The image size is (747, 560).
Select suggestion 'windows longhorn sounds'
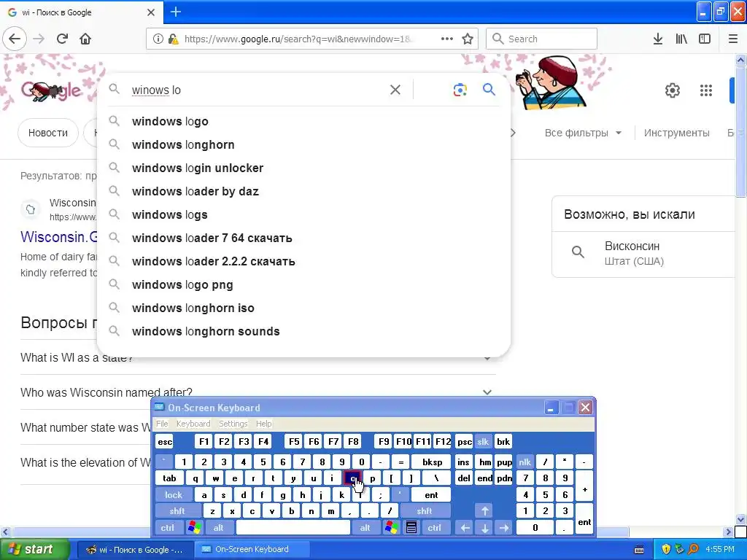(x=303, y=332)
